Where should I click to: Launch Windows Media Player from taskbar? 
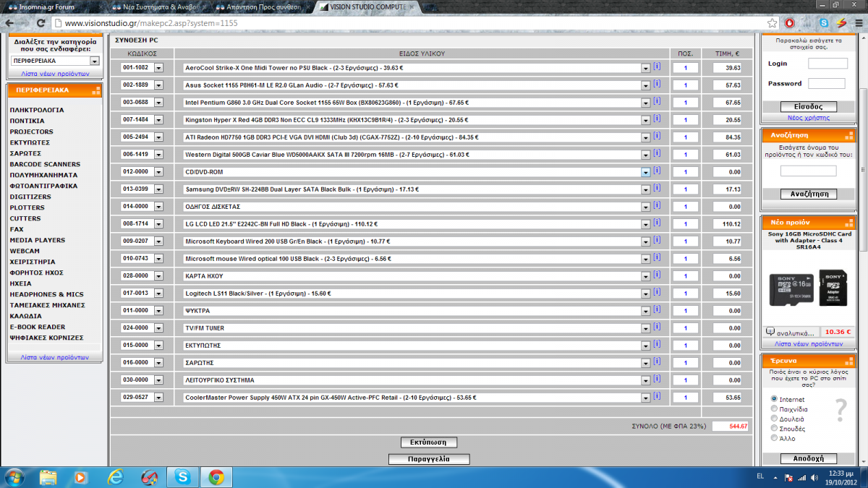pyautogui.click(x=81, y=476)
